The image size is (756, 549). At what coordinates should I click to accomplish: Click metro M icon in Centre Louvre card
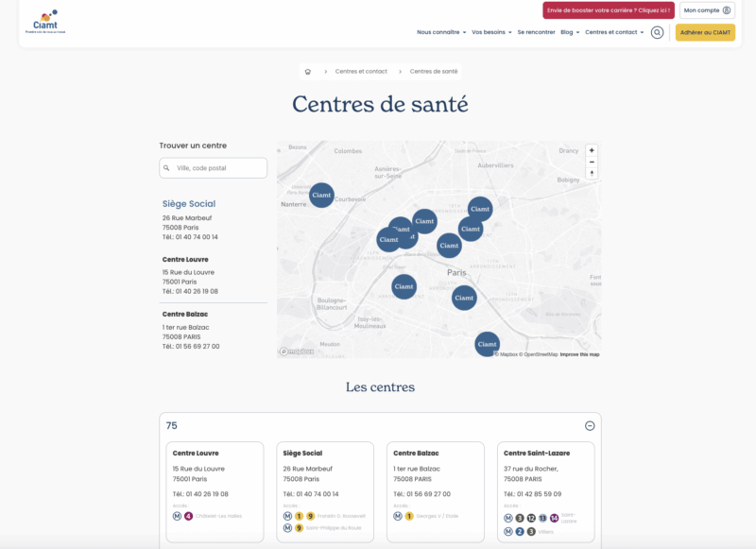click(177, 516)
